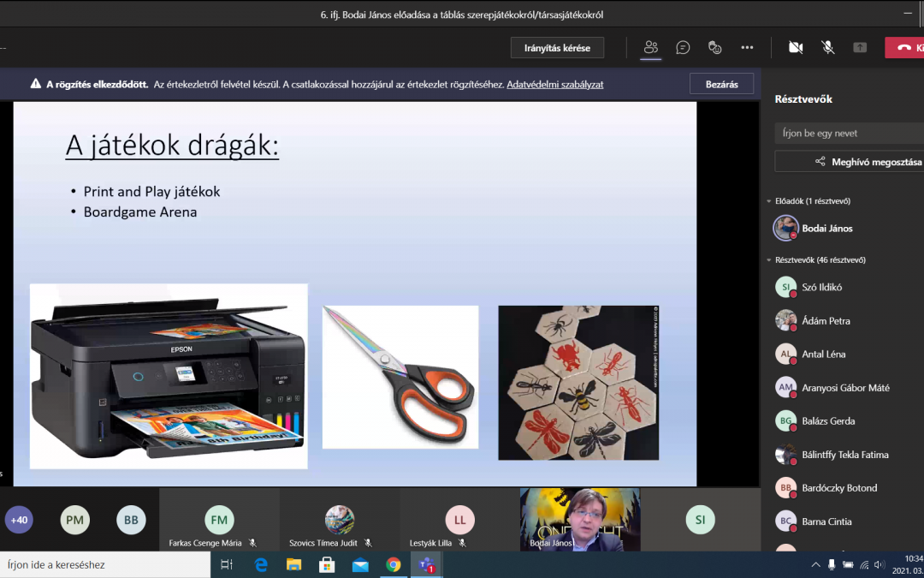Click the Windows search box

click(x=105, y=565)
